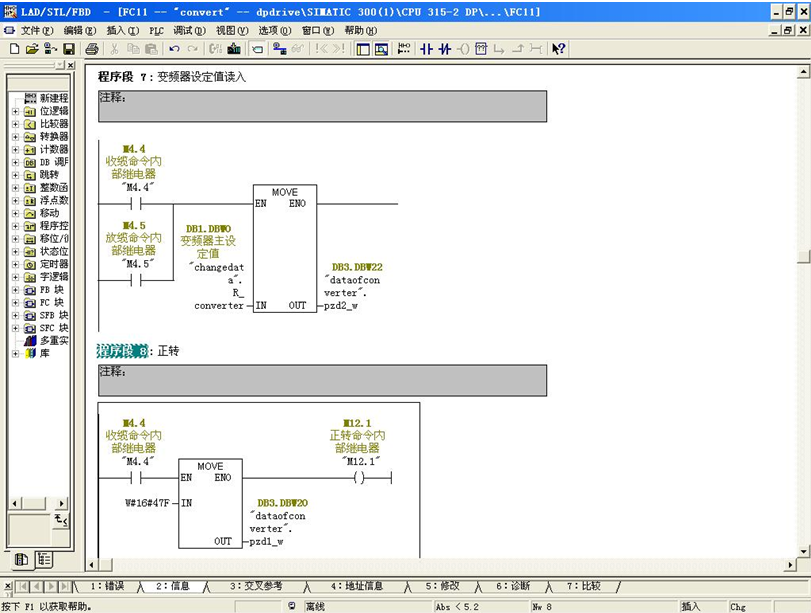The image size is (811, 613).
Task: Click the 注释 comment box of 程序段 7
Action: point(322,106)
